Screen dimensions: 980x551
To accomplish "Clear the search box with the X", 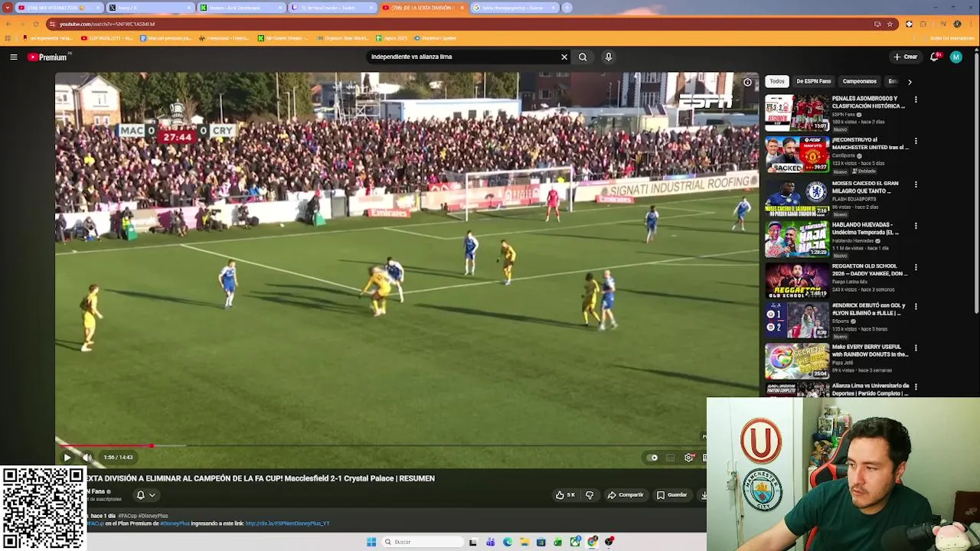I will point(564,57).
